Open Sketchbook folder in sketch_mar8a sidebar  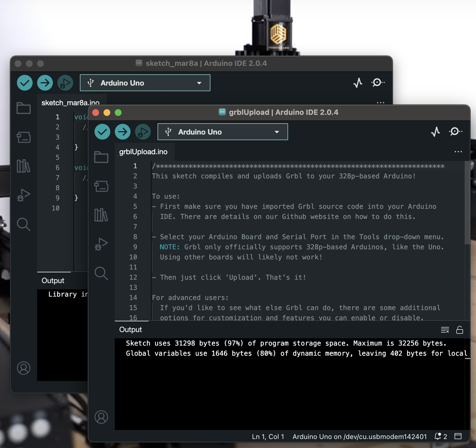pyautogui.click(x=24, y=108)
